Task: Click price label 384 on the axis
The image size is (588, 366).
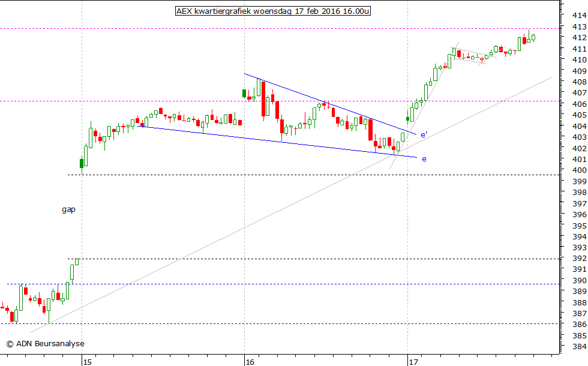Action: coord(580,347)
